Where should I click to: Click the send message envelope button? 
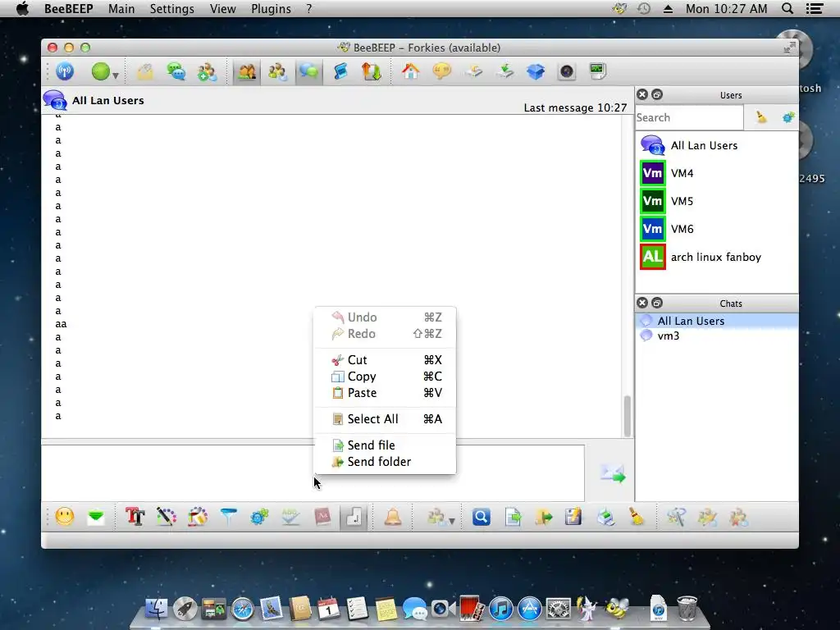612,473
